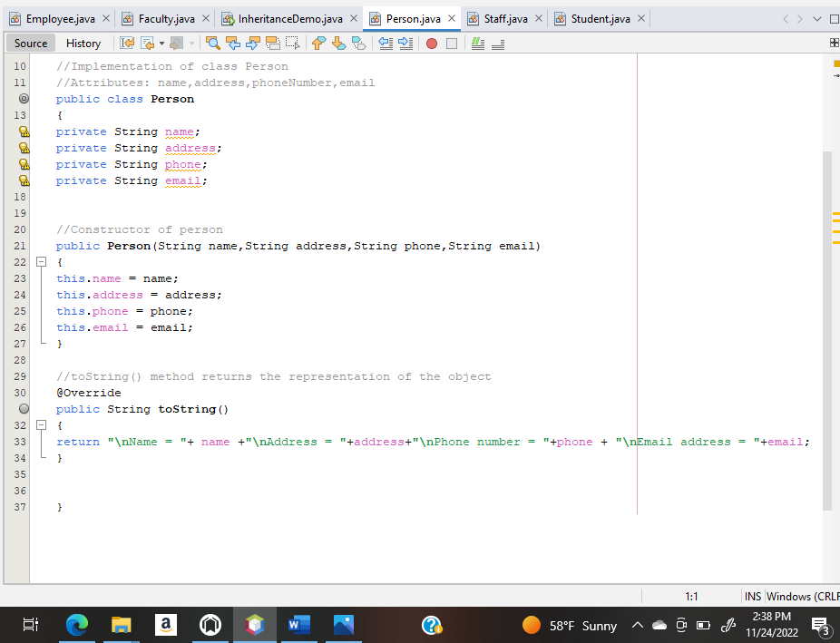Open the Back navigation dropdown arrow
Screen dimensions: 840x643
(161, 43)
